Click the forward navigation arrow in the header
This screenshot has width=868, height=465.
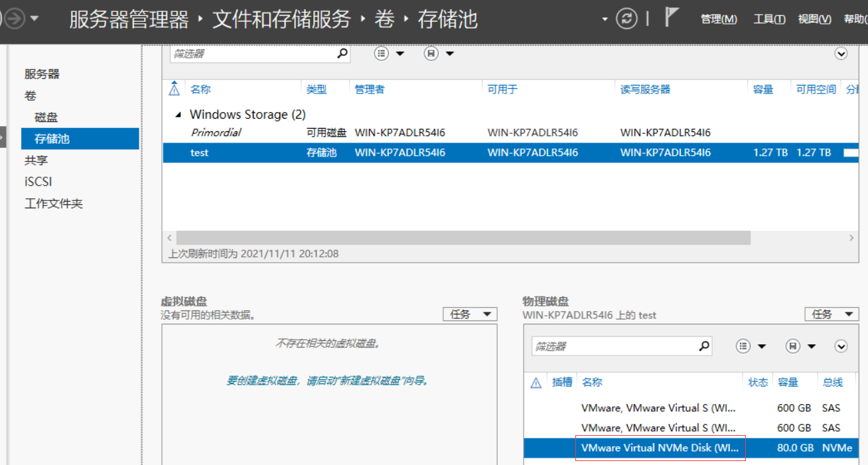point(15,19)
